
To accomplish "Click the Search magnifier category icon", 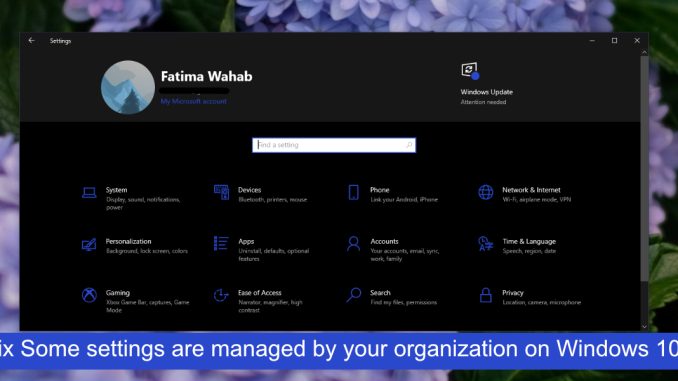I will [x=354, y=295].
